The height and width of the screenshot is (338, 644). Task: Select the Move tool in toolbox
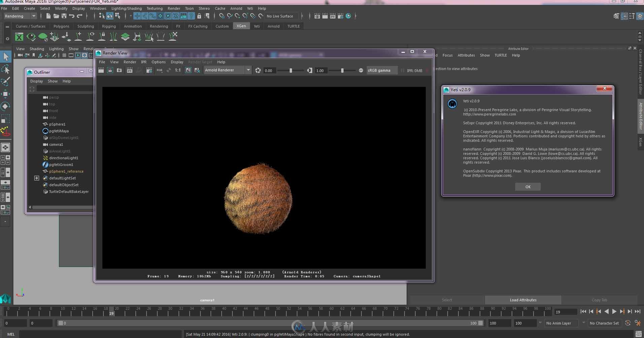pos(6,94)
